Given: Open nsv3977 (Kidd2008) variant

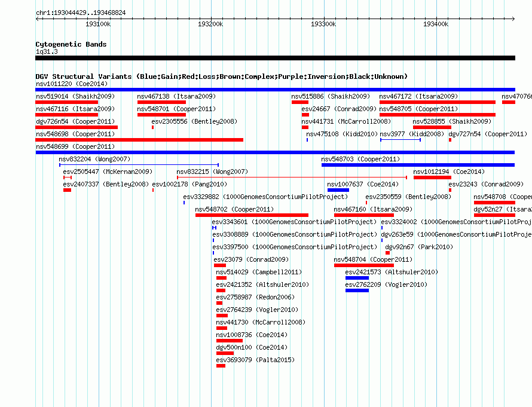Looking at the screenshot, I should coord(412,134).
